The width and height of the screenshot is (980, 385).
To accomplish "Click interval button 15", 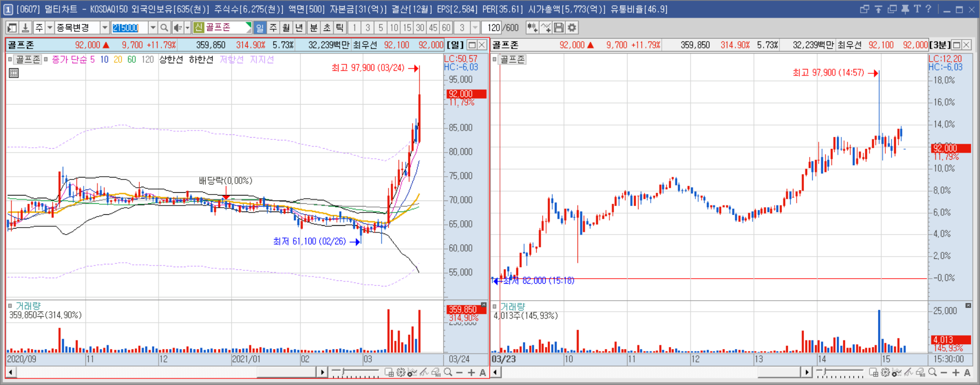I will pyautogui.click(x=407, y=28).
